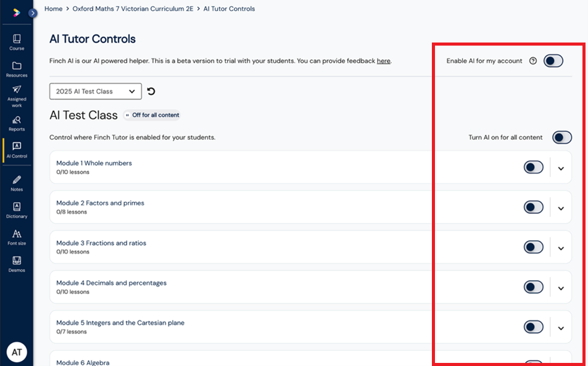Expand Module 5 Integers and Cartesian plane
Image resolution: width=588 pixels, height=366 pixels.
coord(561,328)
